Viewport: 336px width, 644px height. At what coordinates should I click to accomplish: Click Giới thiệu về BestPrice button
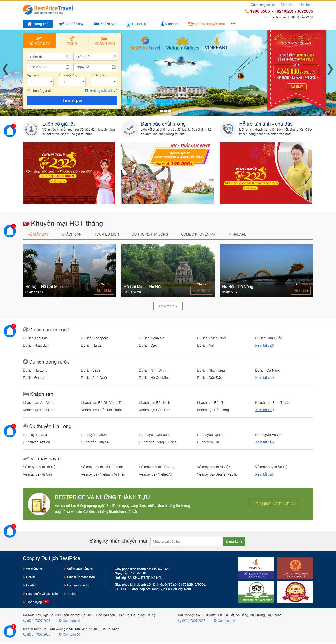coord(275,504)
